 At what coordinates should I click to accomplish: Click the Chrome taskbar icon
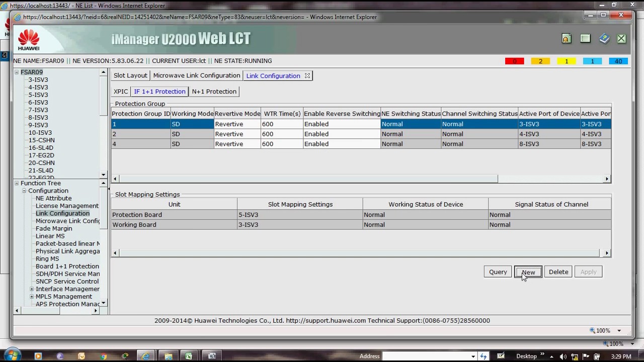point(104,356)
